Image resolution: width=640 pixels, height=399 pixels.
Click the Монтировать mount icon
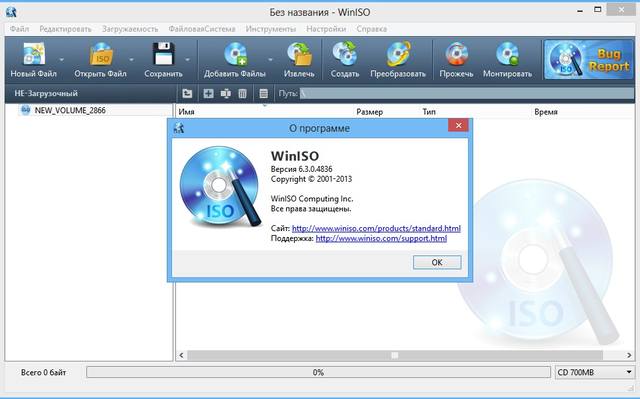[507, 54]
